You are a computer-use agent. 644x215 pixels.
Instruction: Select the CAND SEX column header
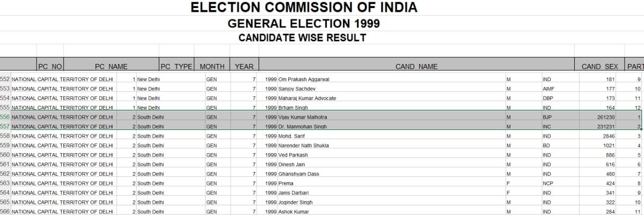(598, 67)
